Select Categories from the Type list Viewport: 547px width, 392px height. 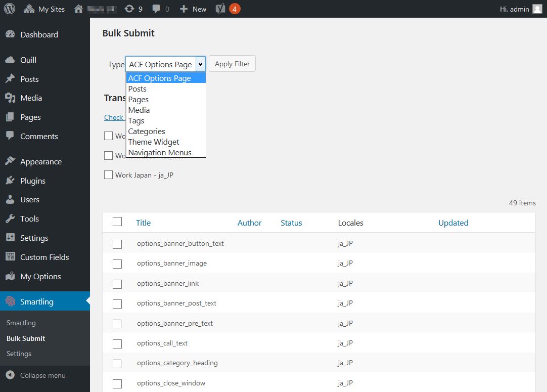(147, 132)
